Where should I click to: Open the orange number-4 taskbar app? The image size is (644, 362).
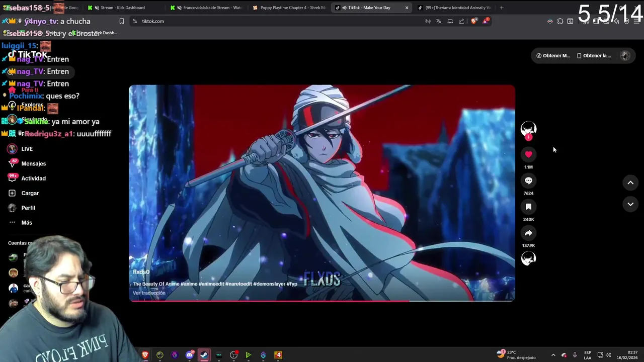coord(278,355)
